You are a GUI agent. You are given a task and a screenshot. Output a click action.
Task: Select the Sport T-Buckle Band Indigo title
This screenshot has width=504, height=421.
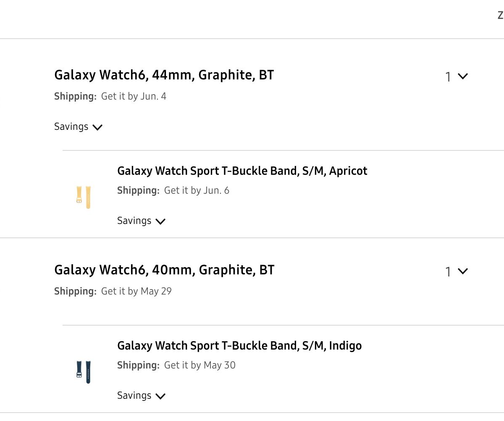pyautogui.click(x=239, y=346)
